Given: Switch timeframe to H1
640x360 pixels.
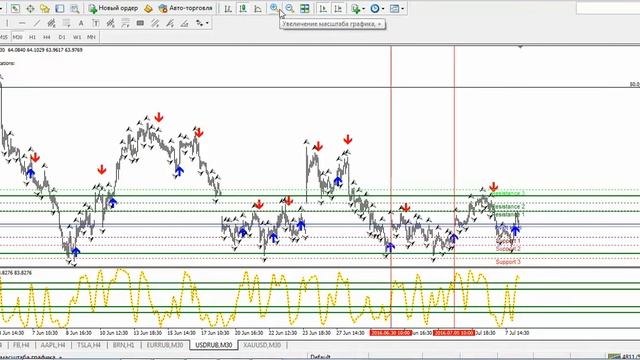Looking at the screenshot, I should coord(32,37).
